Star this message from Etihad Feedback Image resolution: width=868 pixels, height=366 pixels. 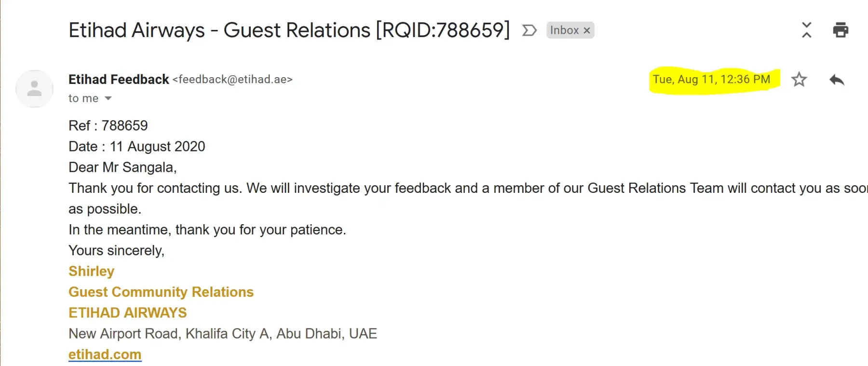[x=799, y=79]
